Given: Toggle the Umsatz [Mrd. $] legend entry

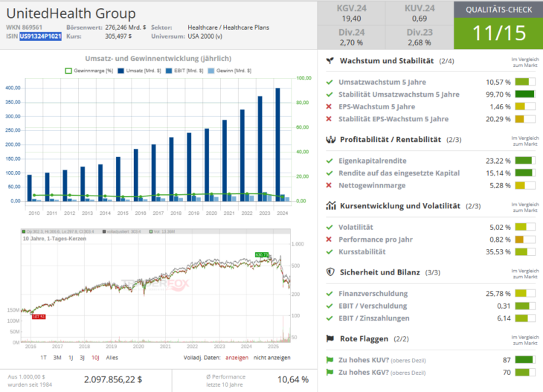Looking at the screenshot, I should [x=139, y=71].
